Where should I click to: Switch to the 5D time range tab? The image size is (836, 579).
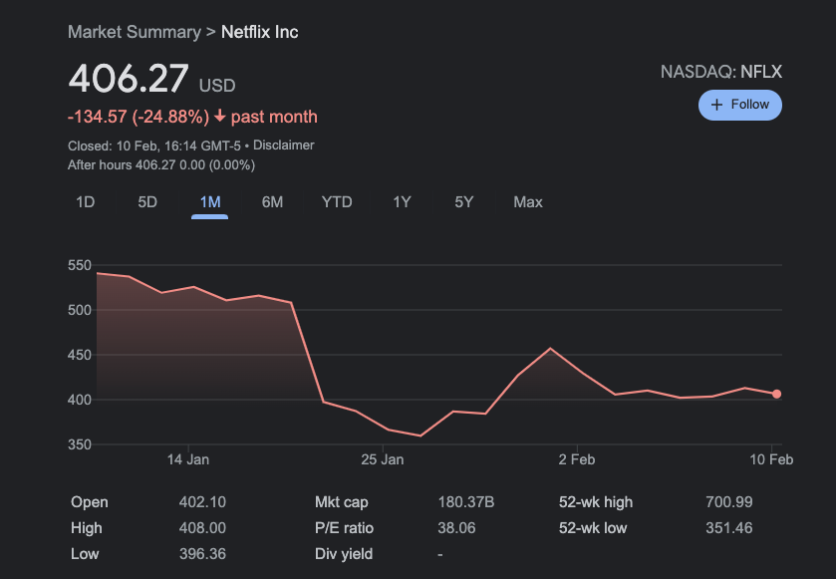tap(148, 202)
